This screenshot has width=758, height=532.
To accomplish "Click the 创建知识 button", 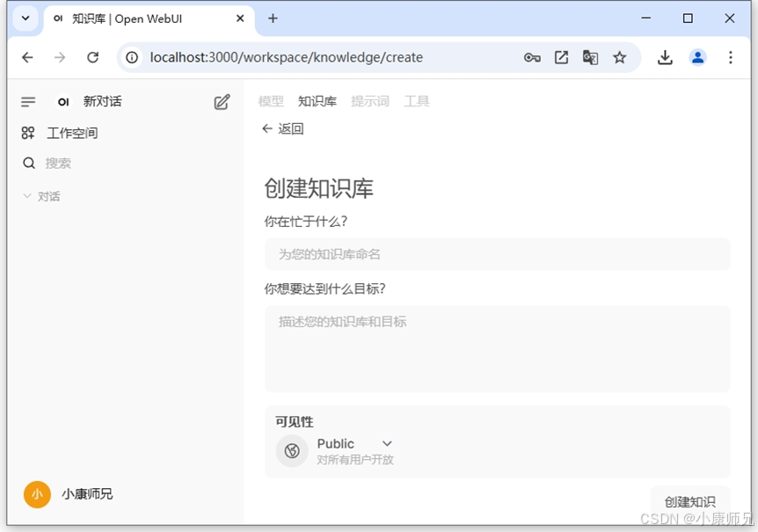I will coord(689,502).
